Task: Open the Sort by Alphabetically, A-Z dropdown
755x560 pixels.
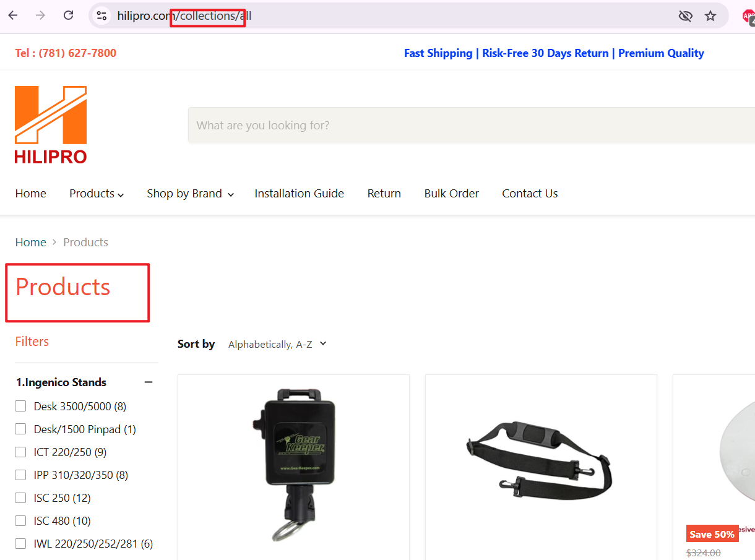Action: pyautogui.click(x=277, y=344)
